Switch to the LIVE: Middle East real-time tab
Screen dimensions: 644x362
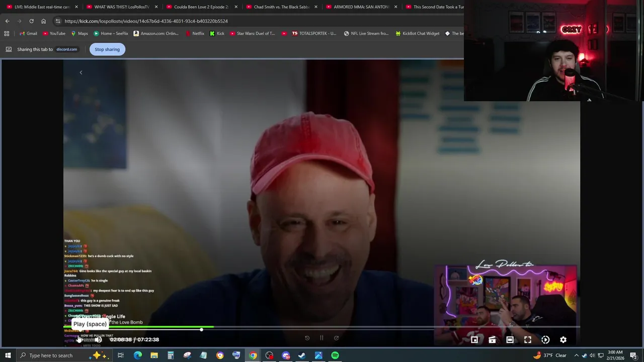[42, 7]
